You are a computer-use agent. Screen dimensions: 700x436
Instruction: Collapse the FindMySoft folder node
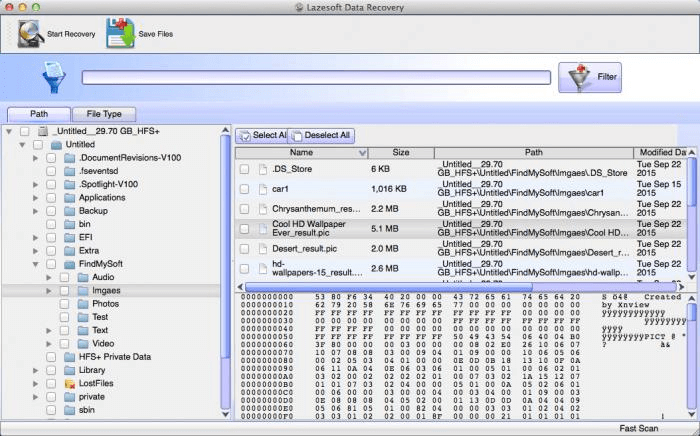(x=35, y=264)
